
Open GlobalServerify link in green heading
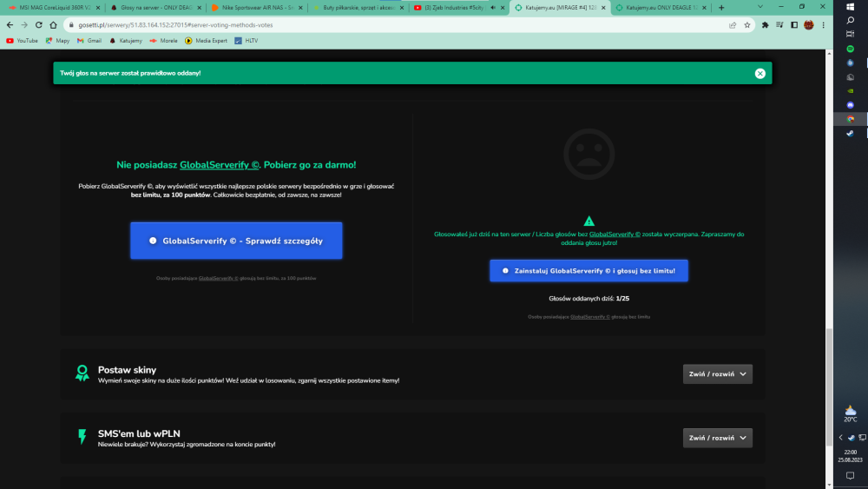tap(220, 165)
